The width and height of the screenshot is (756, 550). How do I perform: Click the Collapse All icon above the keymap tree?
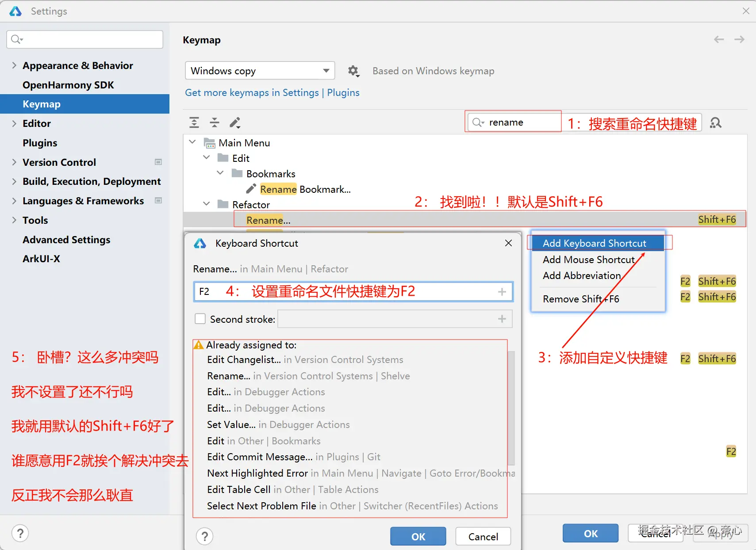pos(215,122)
